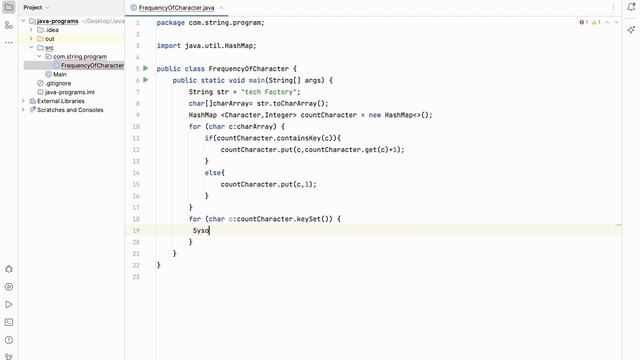Run class via gutter arrow on line 5
The width and height of the screenshot is (640, 360).
[x=146, y=69]
